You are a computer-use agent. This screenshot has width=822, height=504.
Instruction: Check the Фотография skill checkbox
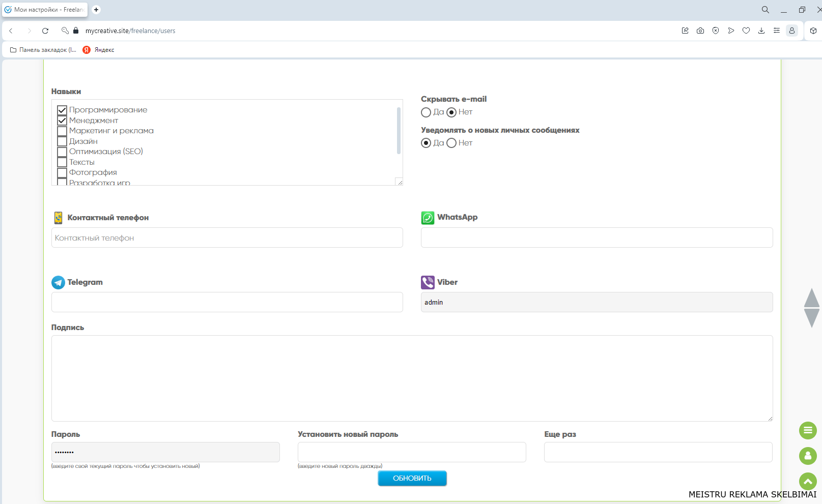62,172
